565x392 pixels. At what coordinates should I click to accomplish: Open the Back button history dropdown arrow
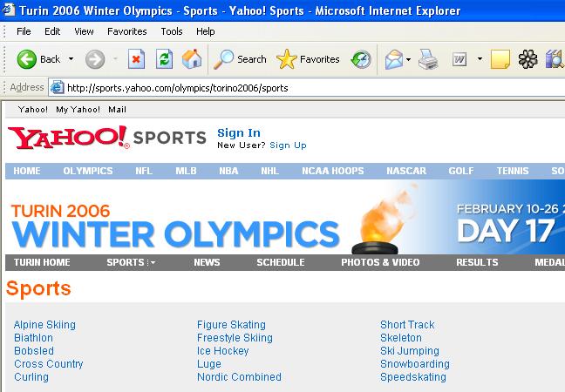pyautogui.click(x=71, y=59)
